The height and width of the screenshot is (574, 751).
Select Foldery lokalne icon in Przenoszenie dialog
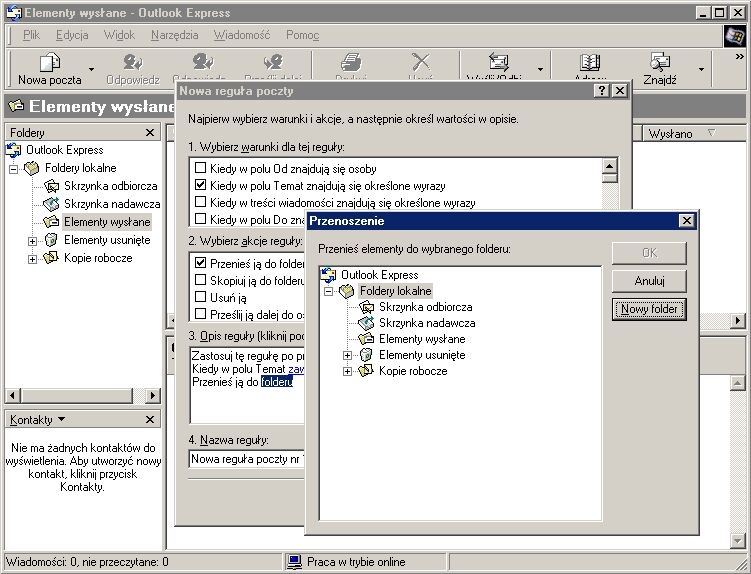[x=346, y=291]
